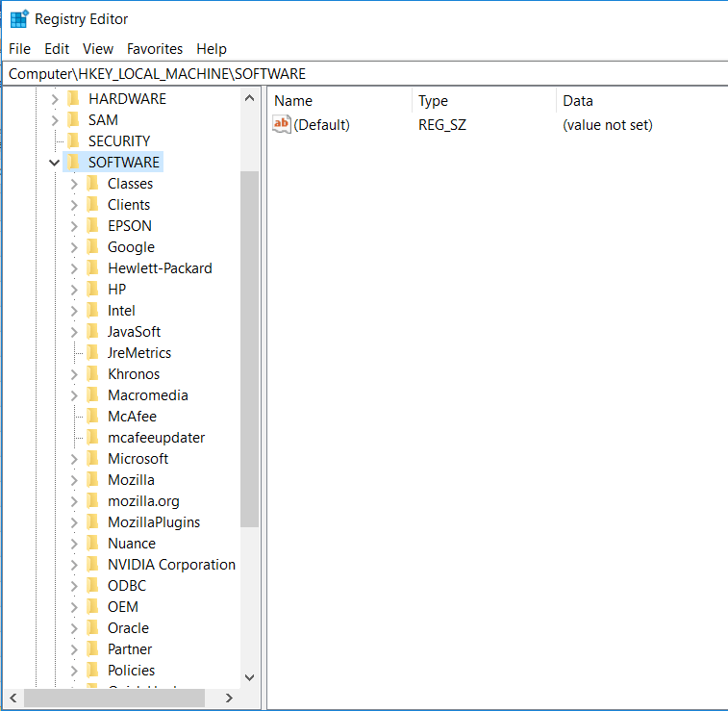728x711 pixels.
Task: Open the Help menu
Action: coord(212,49)
